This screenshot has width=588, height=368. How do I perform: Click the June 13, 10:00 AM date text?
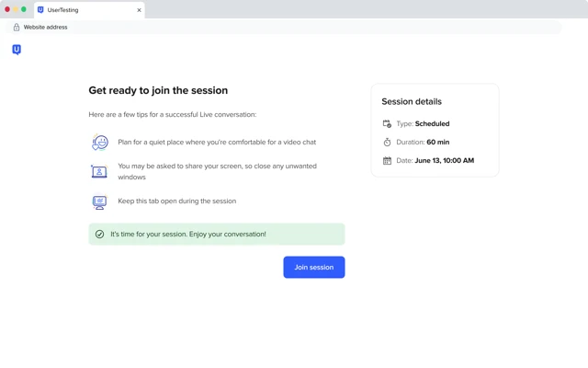(445, 161)
